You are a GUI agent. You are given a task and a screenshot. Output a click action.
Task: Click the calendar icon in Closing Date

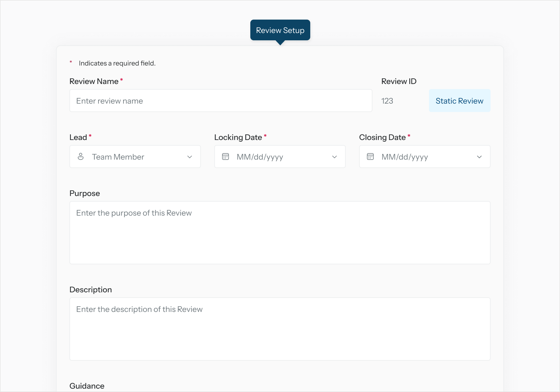coord(370,157)
